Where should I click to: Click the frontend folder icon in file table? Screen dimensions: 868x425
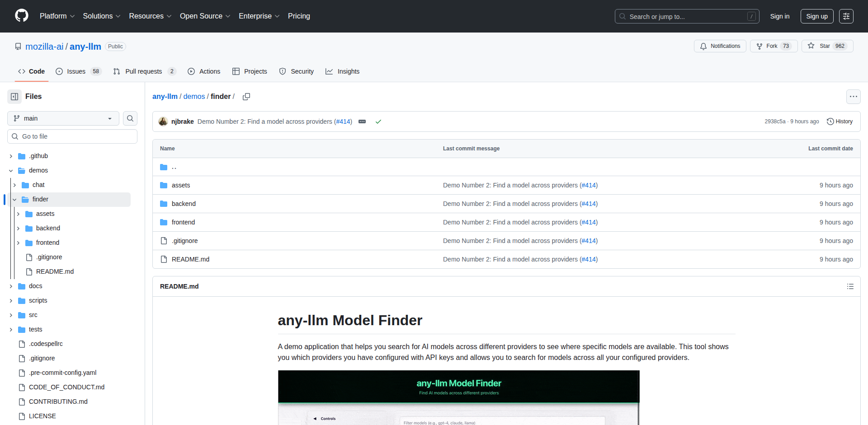(164, 222)
